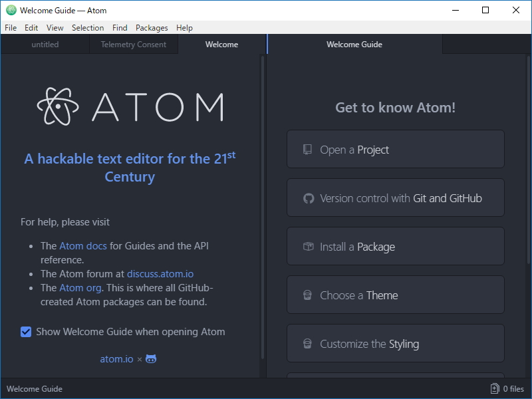Viewport: 532px width, 399px height.
Task: Click the paint bucket icon in Choose a Theme
Action: (307, 295)
